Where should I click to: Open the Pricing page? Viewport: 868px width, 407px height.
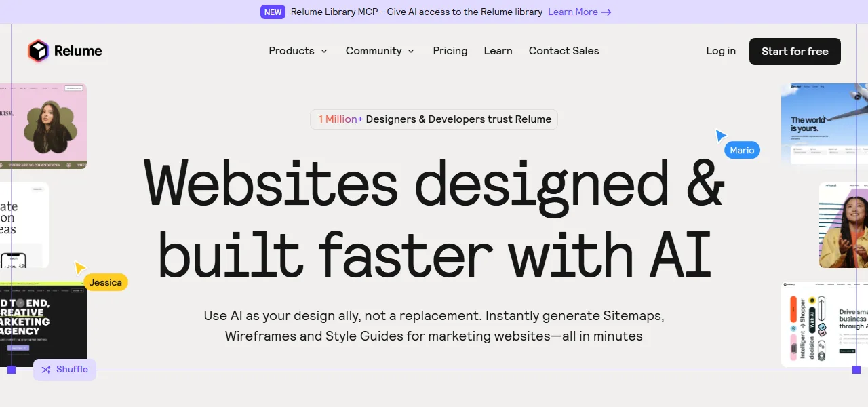click(450, 51)
